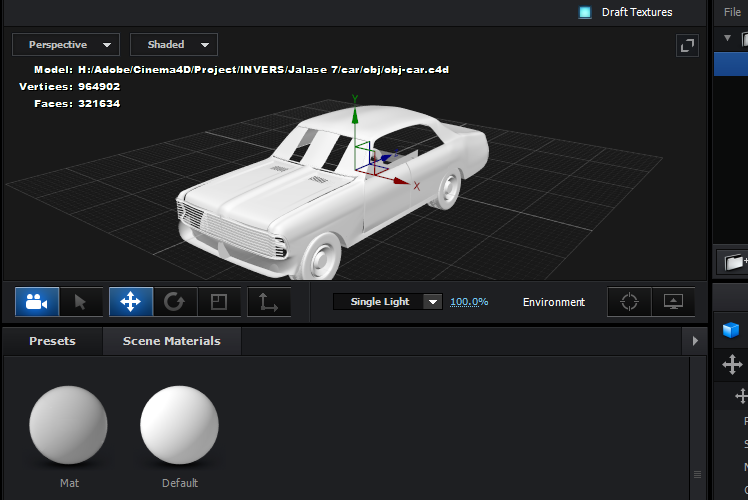The image size is (748, 500).
Task: Toggle the Draft Textures checkbox
Action: [585, 12]
